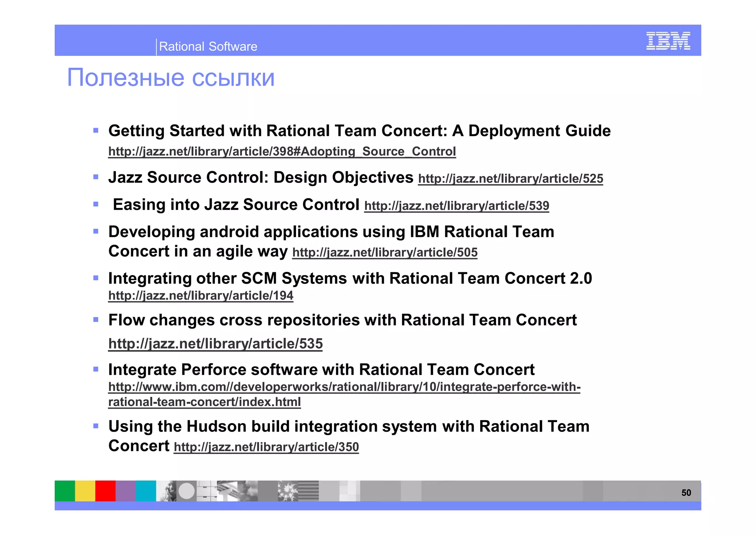
Task: Open the jazz.net article/539 link
Action: tap(457, 206)
